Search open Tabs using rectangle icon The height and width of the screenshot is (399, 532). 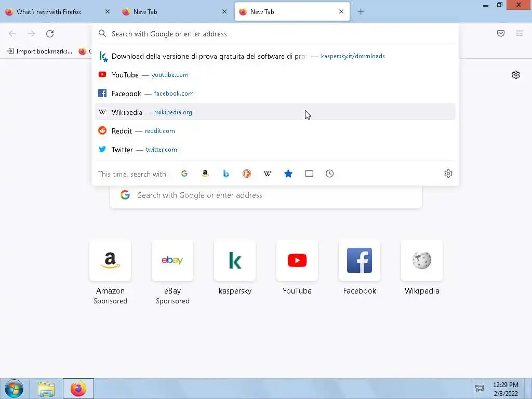click(x=309, y=174)
